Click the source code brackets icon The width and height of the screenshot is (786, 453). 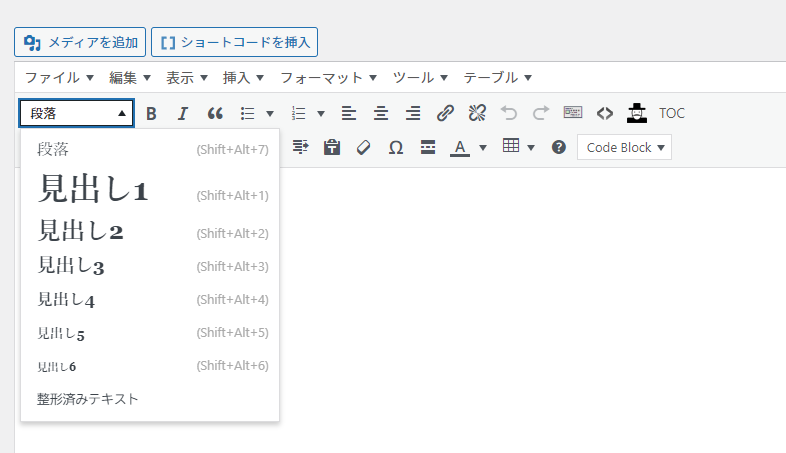[x=604, y=113]
